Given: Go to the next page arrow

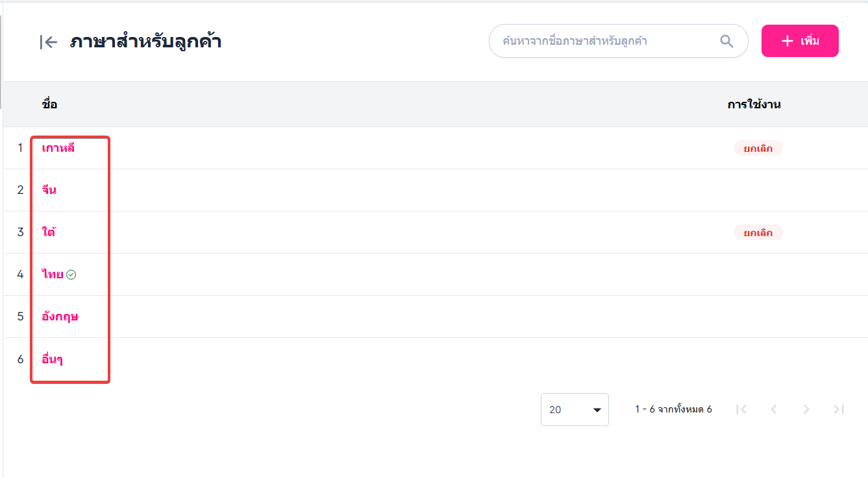Looking at the screenshot, I should pyautogui.click(x=806, y=409).
